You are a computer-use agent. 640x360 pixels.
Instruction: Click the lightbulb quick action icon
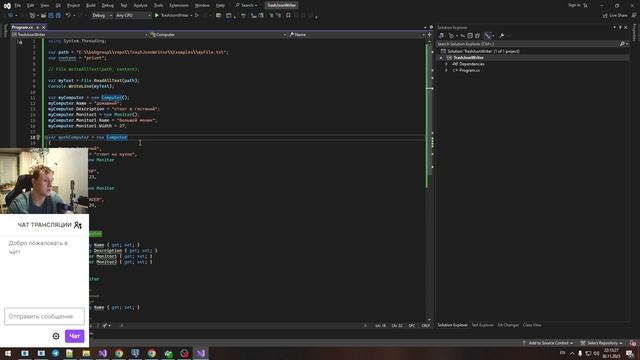pos(38,138)
